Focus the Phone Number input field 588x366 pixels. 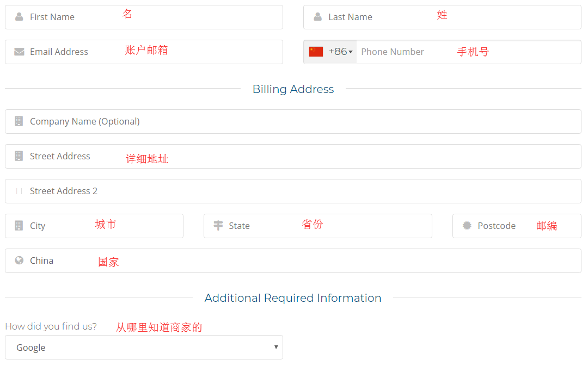click(468, 52)
